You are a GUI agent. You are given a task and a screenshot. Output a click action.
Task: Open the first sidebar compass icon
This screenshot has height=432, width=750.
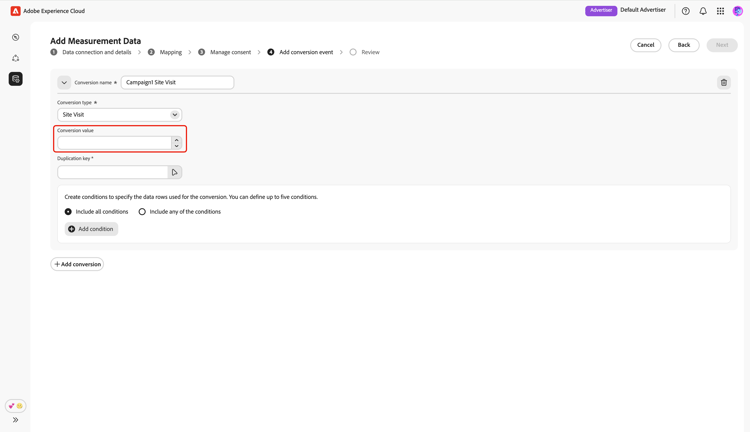tap(15, 37)
